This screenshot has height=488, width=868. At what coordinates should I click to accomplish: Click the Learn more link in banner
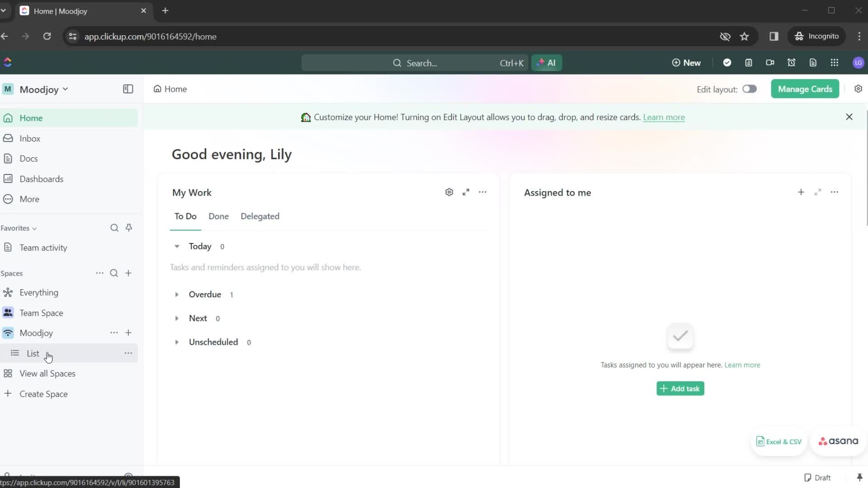point(665,117)
